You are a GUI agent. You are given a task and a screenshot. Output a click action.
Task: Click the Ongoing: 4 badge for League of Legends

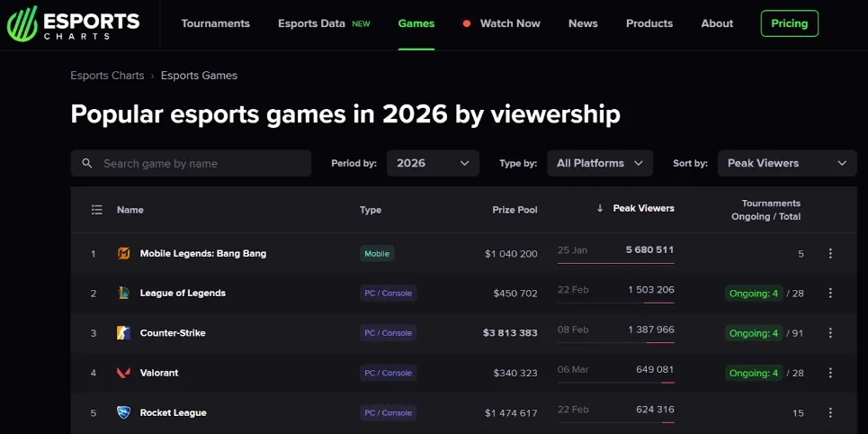click(x=754, y=294)
